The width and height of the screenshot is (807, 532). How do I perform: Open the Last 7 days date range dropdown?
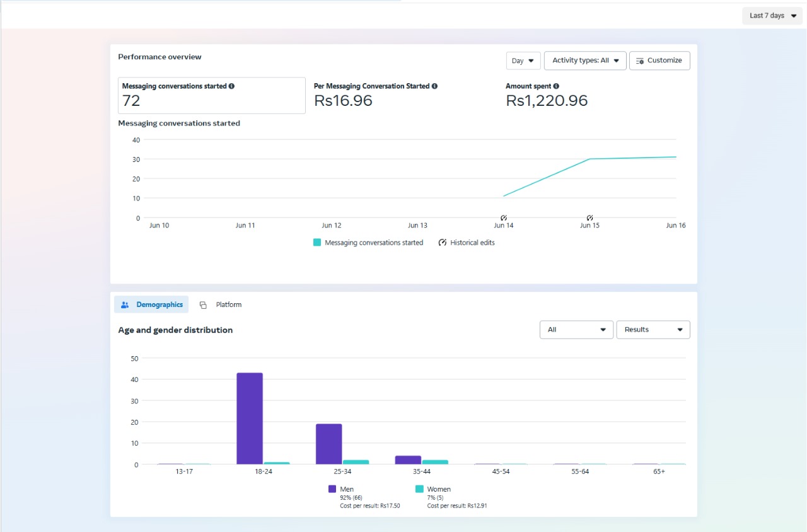(x=772, y=16)
